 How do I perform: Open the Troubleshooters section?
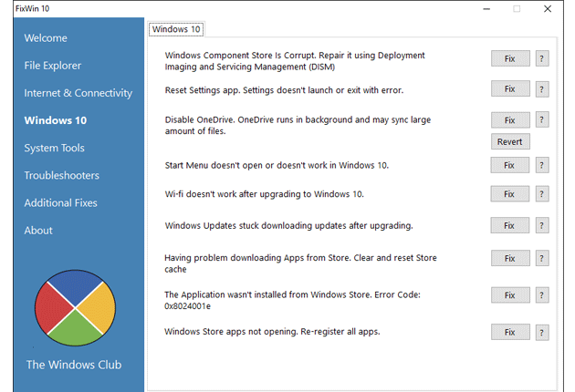pyautogui.click(x=62, y=175)
